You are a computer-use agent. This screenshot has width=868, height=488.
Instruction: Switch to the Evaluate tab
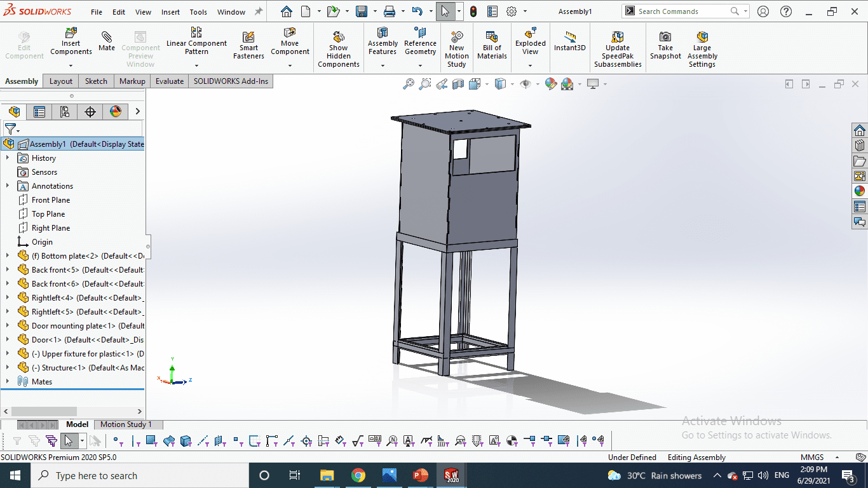pyautogui.click(x=170, y=81)
